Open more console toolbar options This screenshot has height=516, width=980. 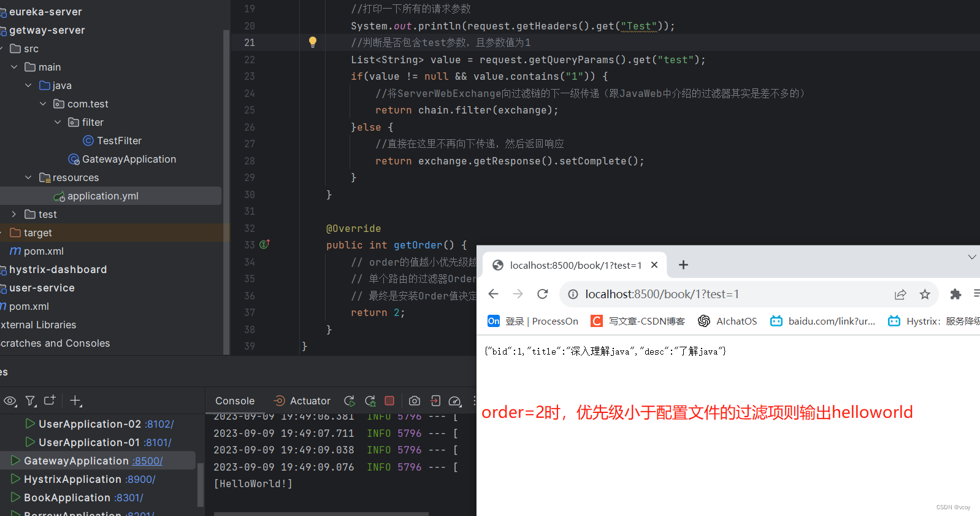pos(474,401)
